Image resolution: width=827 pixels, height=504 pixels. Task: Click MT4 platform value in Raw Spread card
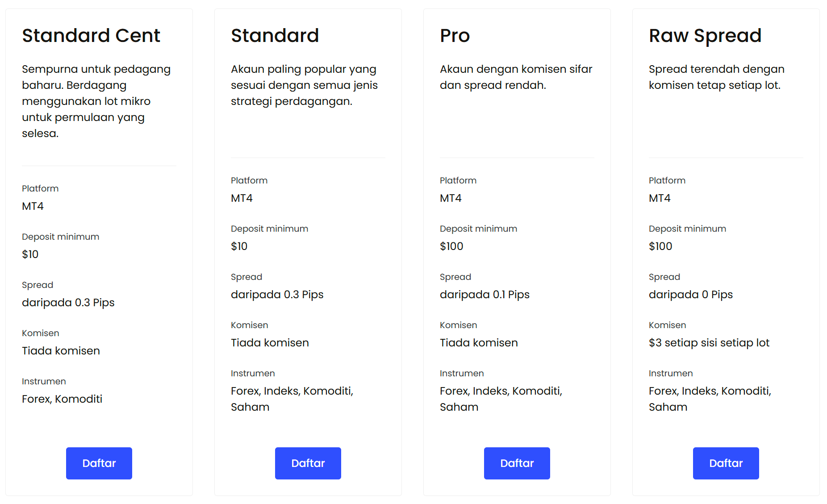660,198
